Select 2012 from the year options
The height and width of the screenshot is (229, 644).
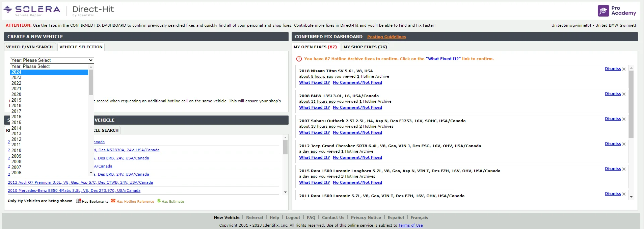[x=49, y=139]
